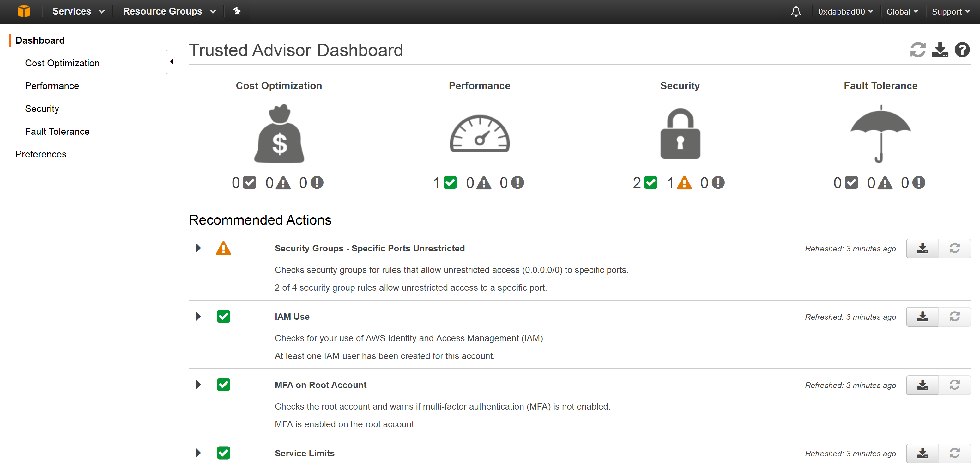Viewport: 980px width, 469px height.
Task: Click green check on Service Limits row
Action: pos(223,453)
